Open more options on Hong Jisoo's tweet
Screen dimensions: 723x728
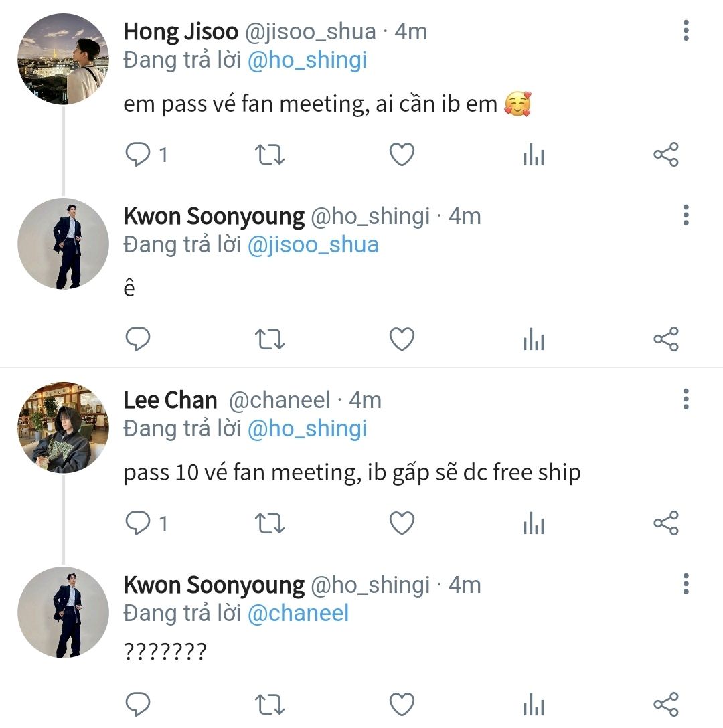(686, 31)
